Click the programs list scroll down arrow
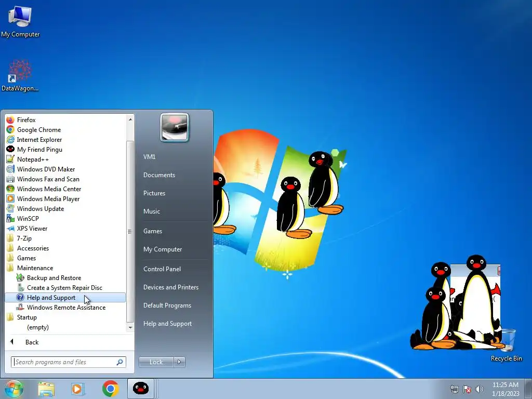Viewport: 532px width, 399px height. click(130, 327)
